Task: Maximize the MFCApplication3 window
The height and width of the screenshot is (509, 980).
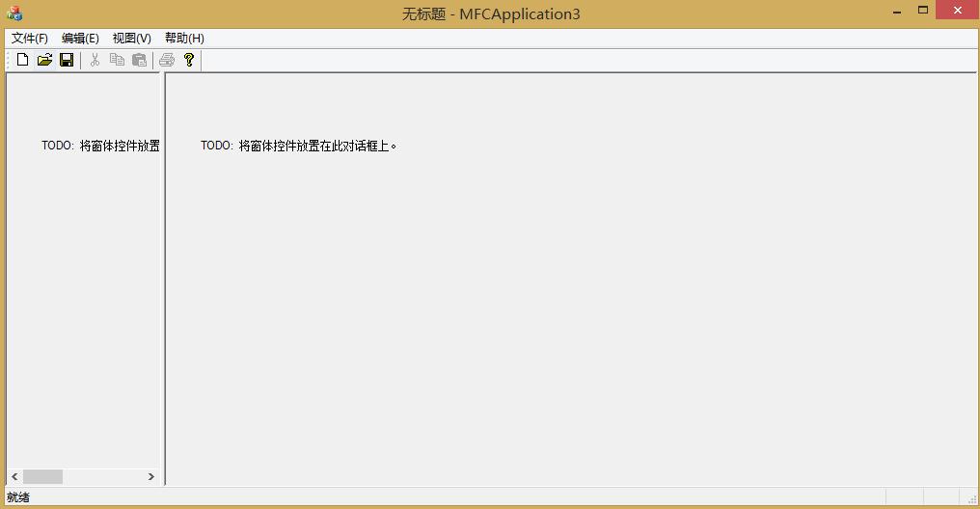Action: (x=922, y=10)
